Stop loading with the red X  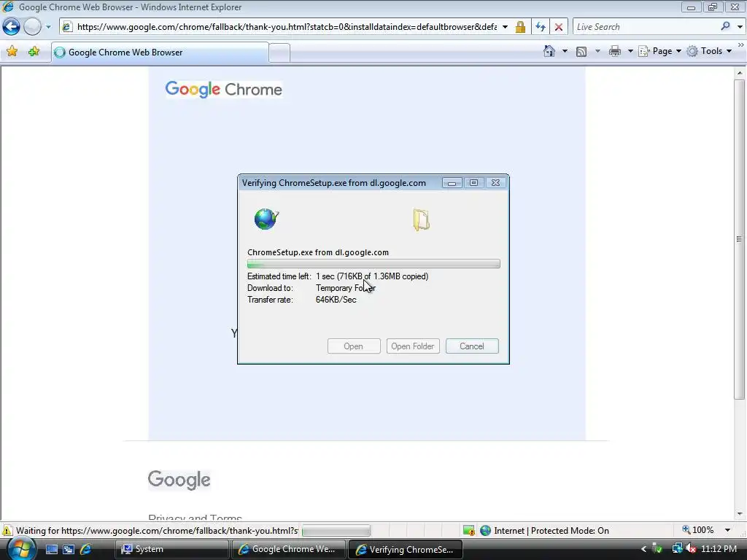[x=558, y=27]
